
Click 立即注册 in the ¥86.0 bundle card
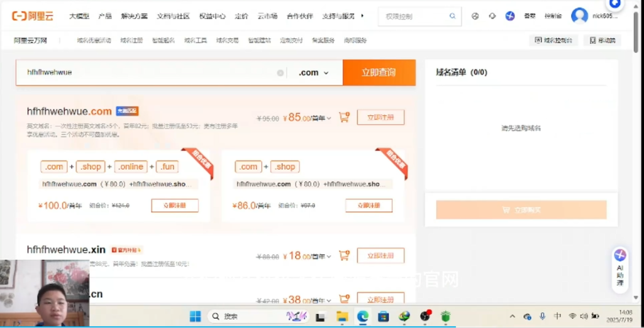tap(369, 205)
